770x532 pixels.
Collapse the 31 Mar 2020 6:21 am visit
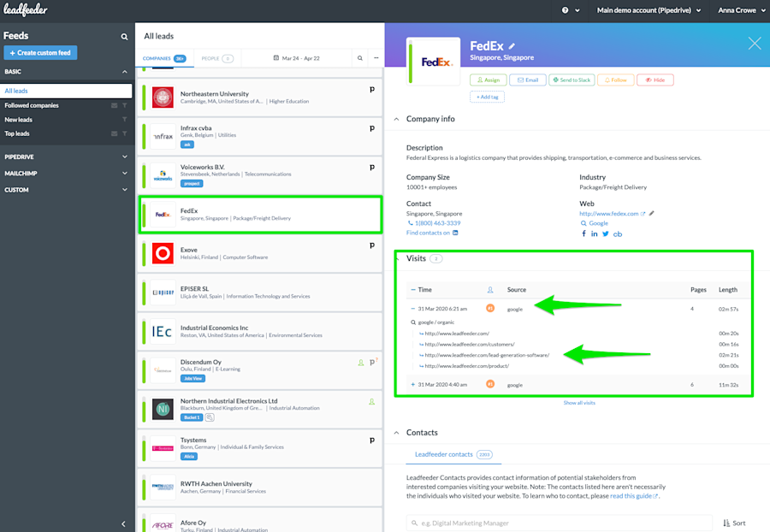pyautogui.click(x=412, y=309)
